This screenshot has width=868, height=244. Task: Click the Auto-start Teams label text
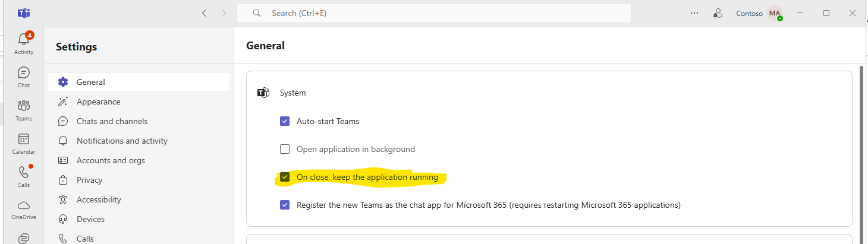328,121
